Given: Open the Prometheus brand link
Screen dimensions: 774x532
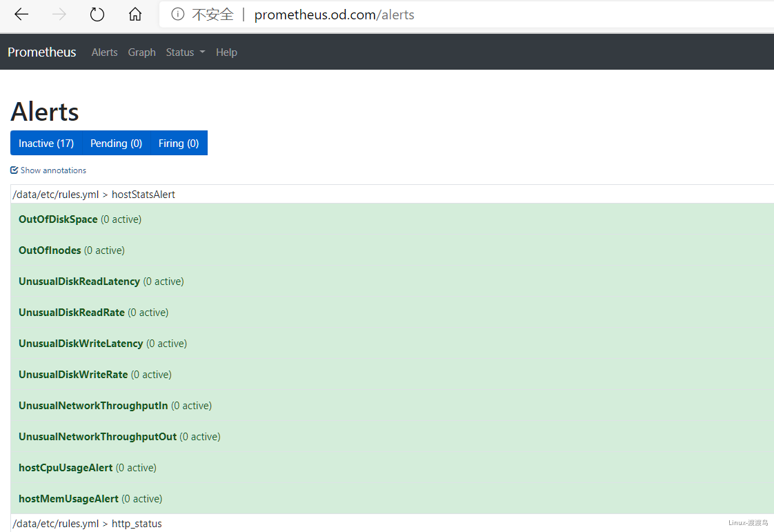Looking at the screenshot, I should click(x=42, y=52).
